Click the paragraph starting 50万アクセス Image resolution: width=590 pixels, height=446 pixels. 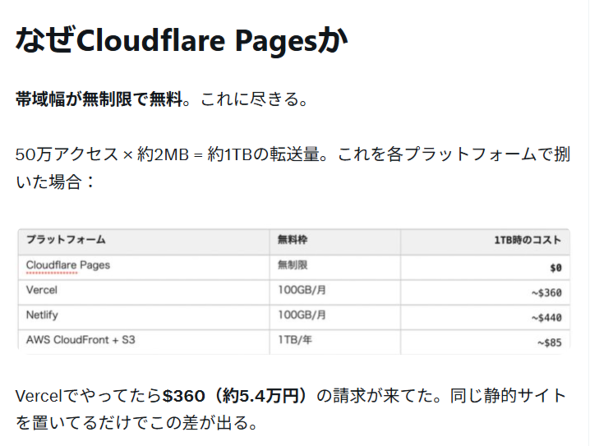tap(293, 168)
